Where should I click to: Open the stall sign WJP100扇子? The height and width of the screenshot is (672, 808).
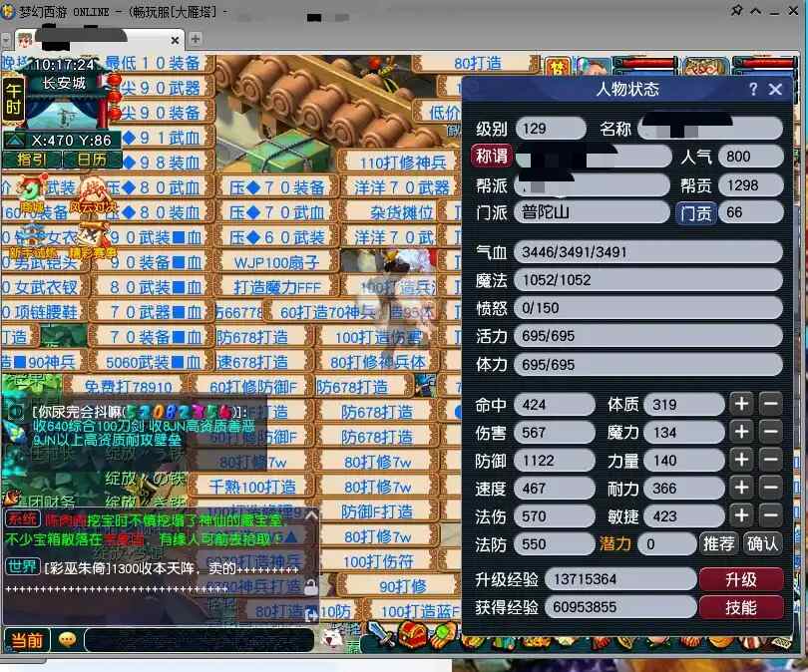[276, 262]
